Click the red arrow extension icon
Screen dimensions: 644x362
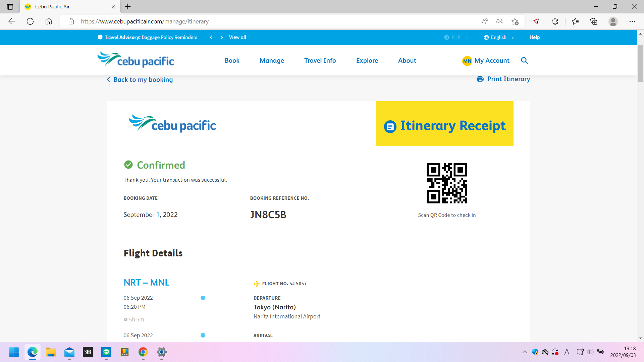pos(536,21)
